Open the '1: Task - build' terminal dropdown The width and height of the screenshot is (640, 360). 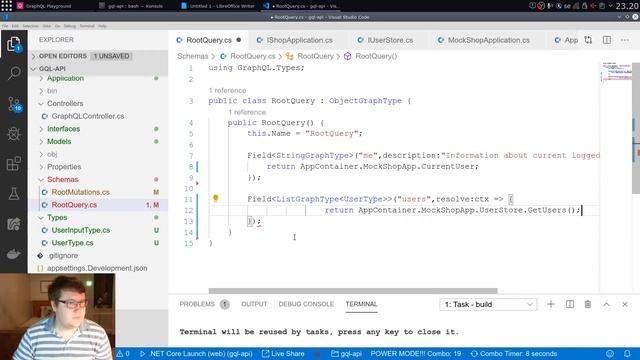coord(488,304)
